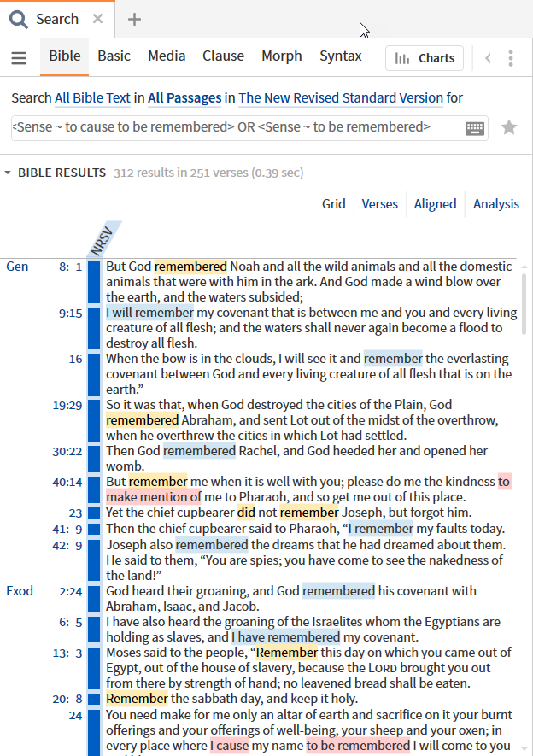Viewport: 533px width, 756px height.
Task: Open verse 24 reference under Exodus
Action: pos(76,716)
